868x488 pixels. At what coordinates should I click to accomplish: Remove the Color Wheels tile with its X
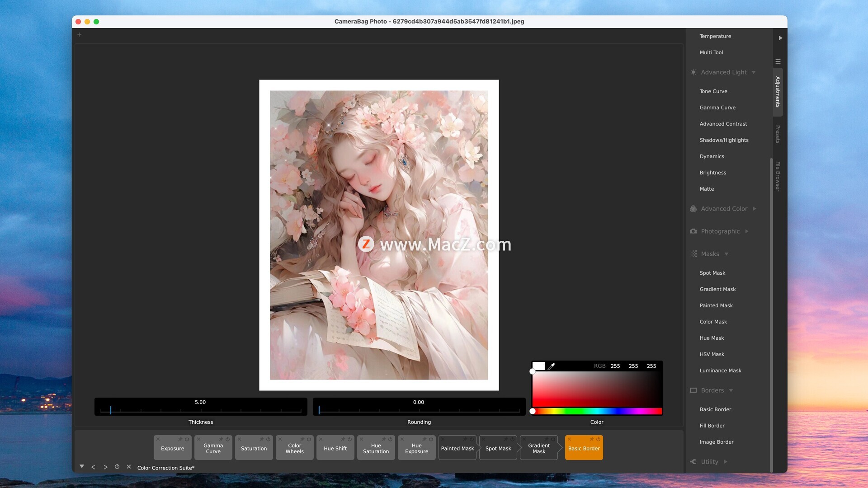coord(280,439)
